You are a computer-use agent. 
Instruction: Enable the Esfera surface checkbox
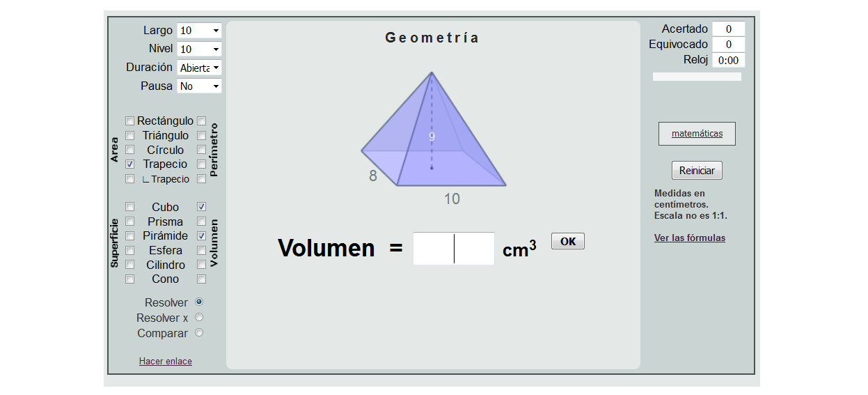129,250
